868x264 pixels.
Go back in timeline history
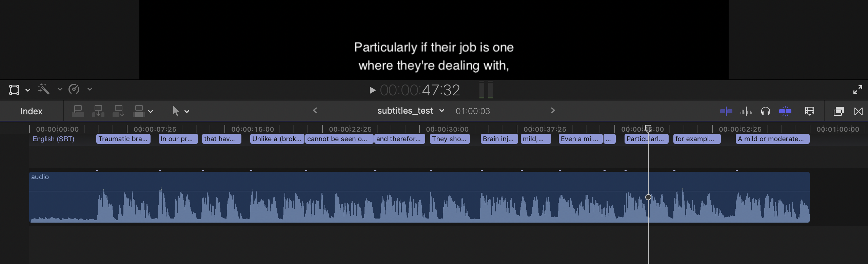click(x=315, y=110)
